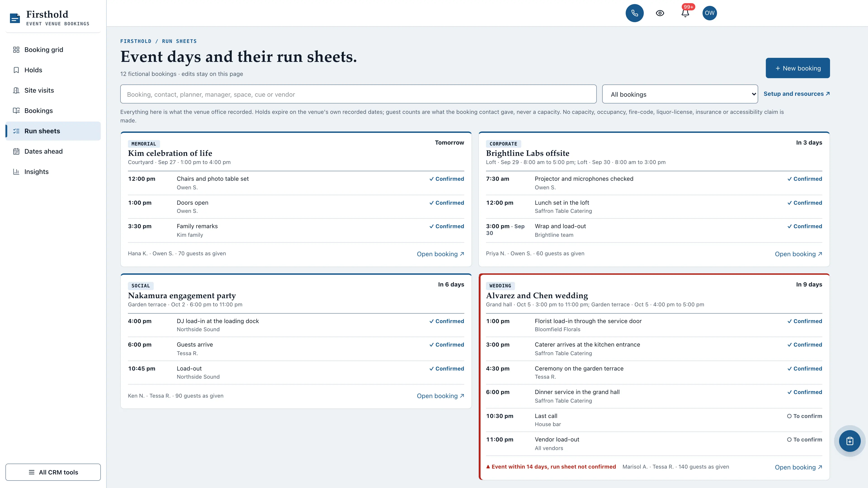This screenshot has height=488, width=868.
Task: Click the hamburger icon in All CRM tools
Action: (x=32, y=472)
